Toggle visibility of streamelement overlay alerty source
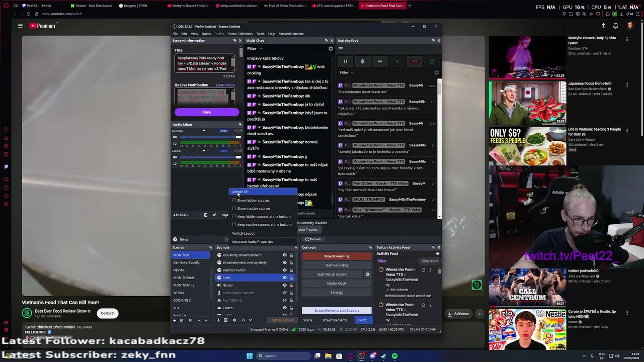 284,262
